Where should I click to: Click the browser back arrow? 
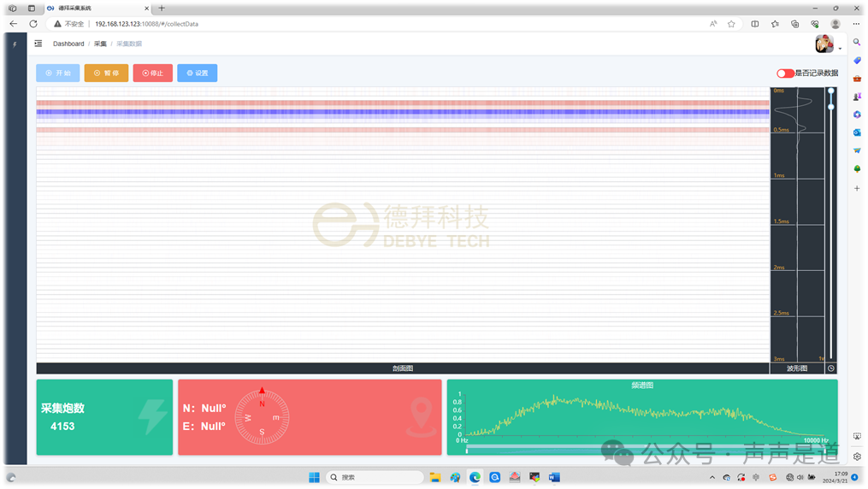point(14,24)
